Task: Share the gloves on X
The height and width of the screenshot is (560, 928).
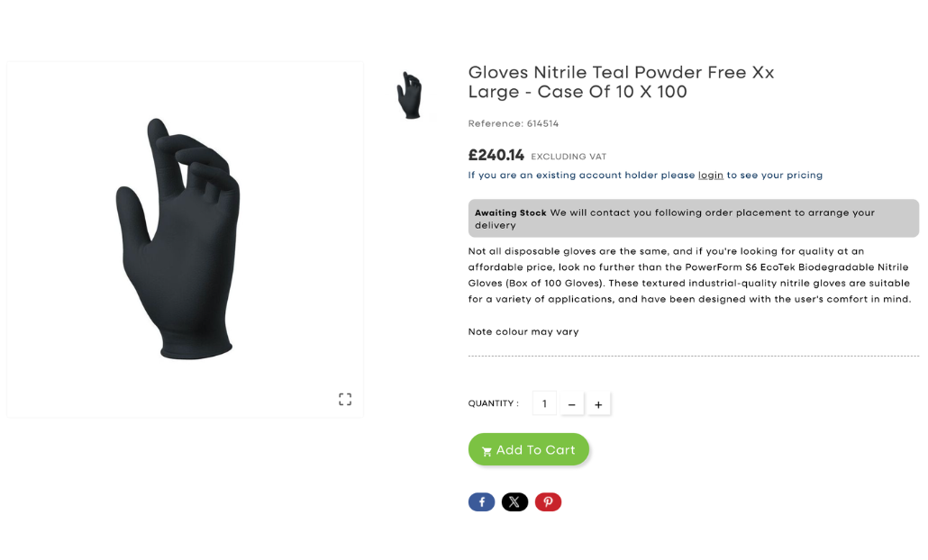Action: [x=514, y=501]
